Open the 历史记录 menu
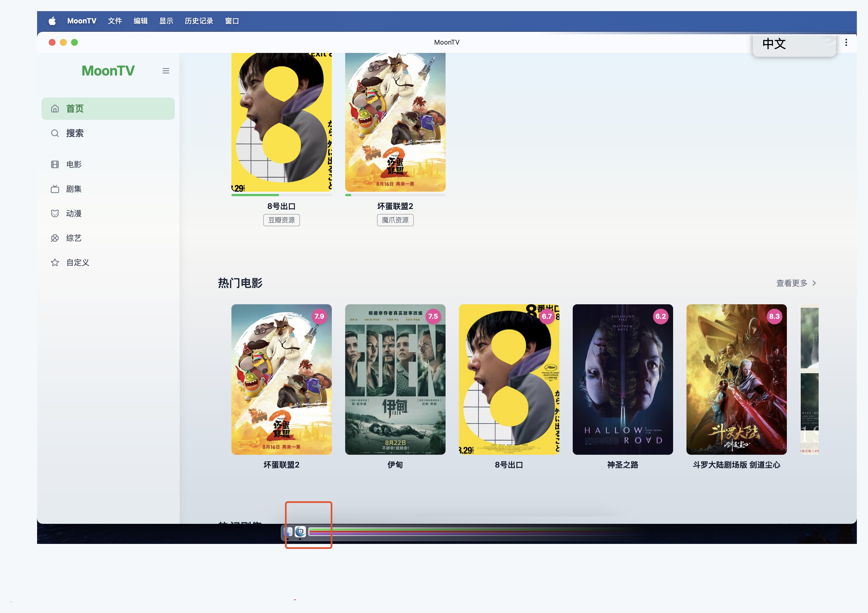 (x=199, y=21)
